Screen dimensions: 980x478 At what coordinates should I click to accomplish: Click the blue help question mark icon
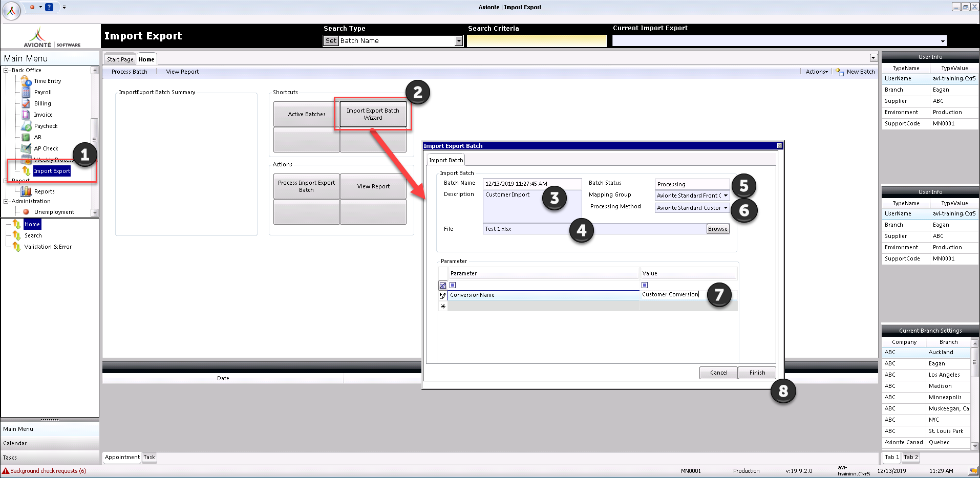(49, 7)
